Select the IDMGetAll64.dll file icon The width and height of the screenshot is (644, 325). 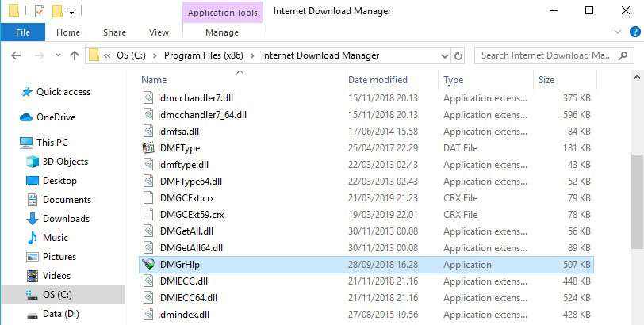148,248
